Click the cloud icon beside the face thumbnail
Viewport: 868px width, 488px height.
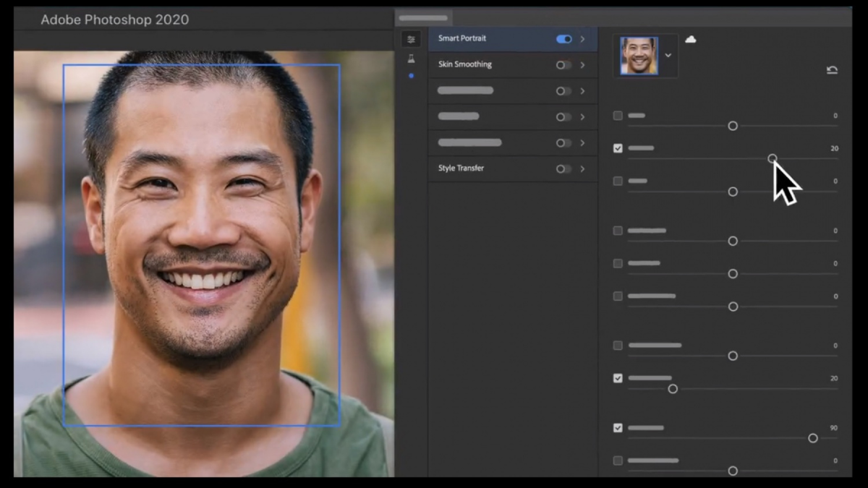click(x=690, y=39)
